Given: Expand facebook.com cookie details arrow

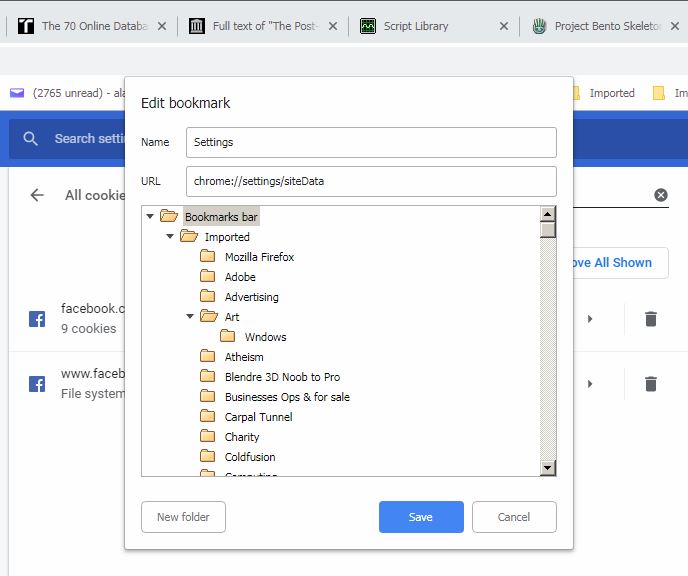Looking at the screenshot, I should 590,319.
